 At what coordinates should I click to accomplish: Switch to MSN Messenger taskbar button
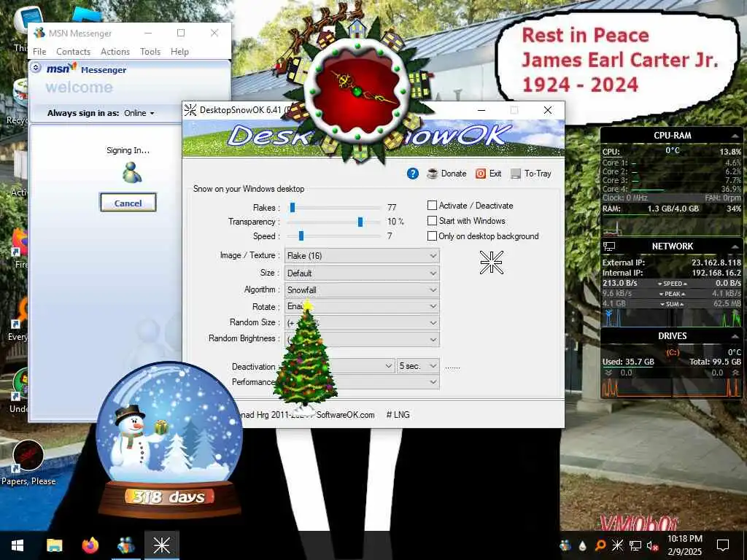125,545
